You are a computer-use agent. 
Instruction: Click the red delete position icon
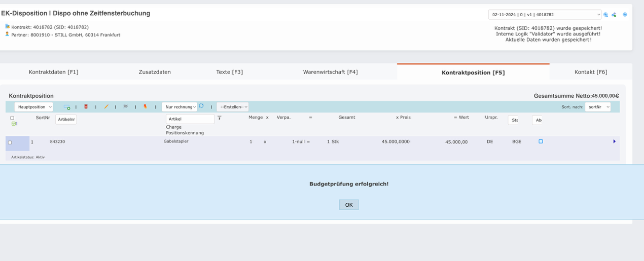click(86, 106)
